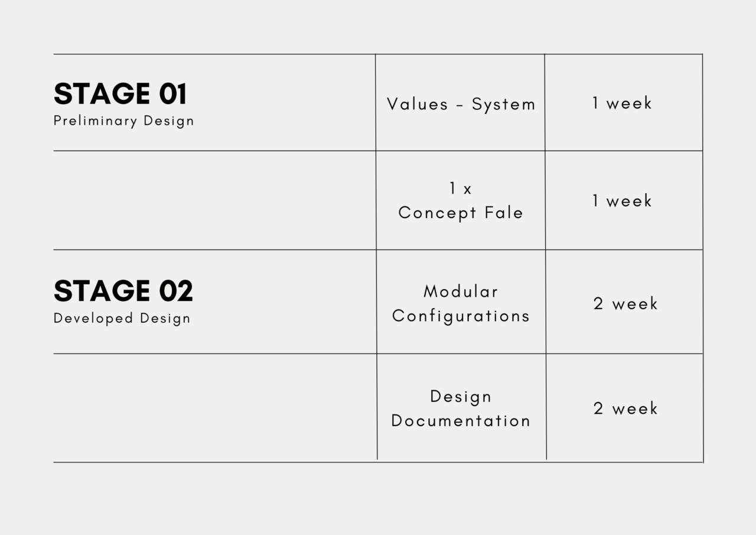Click "Design" above the word Documentation
Viewport: 756px width, 535px height.
461,396
